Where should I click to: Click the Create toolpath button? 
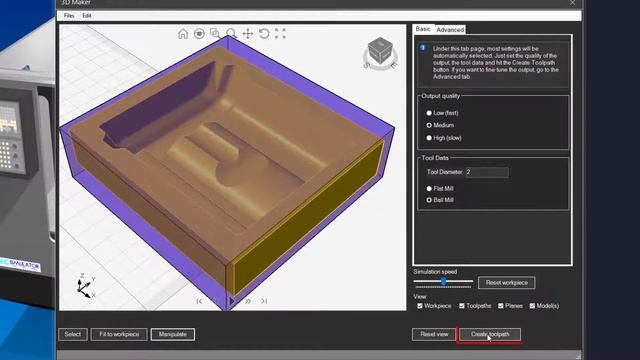pos(490,334)
